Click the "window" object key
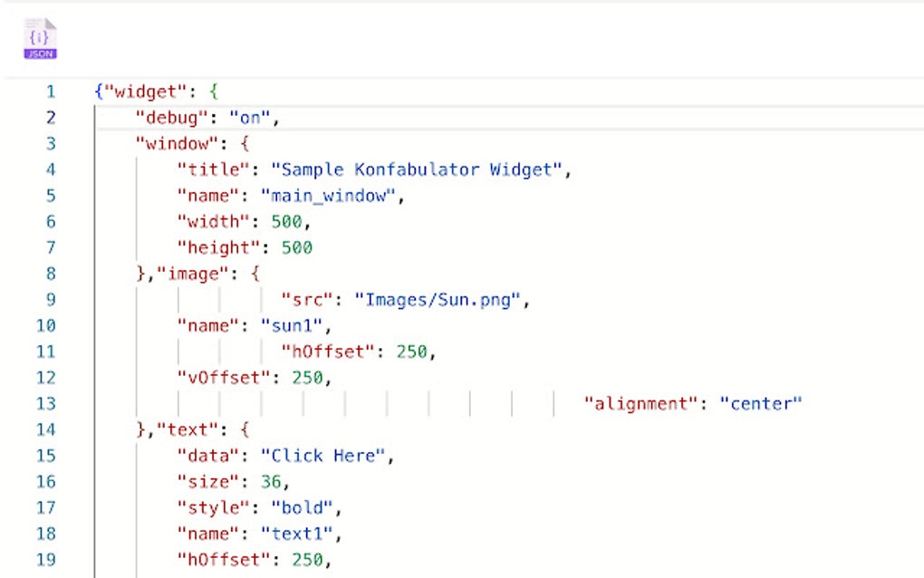The image size is (924, 578). (177, 143)
